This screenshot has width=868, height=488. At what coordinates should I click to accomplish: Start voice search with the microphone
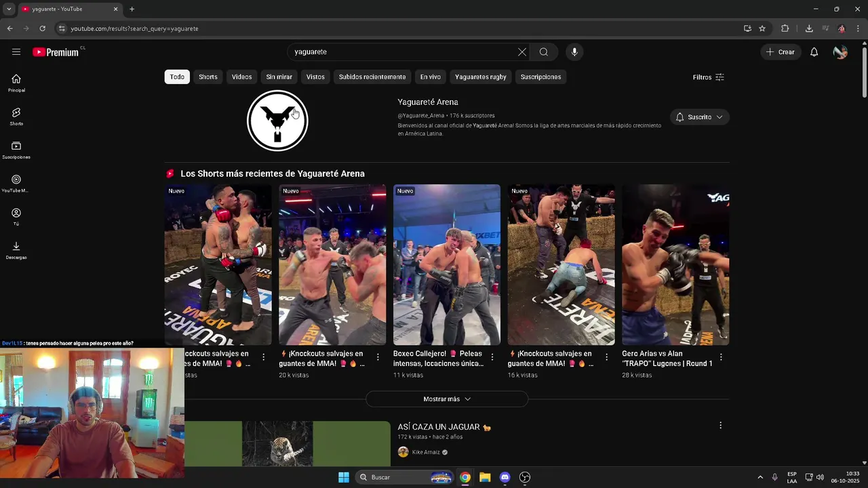[x=574, y=52]
